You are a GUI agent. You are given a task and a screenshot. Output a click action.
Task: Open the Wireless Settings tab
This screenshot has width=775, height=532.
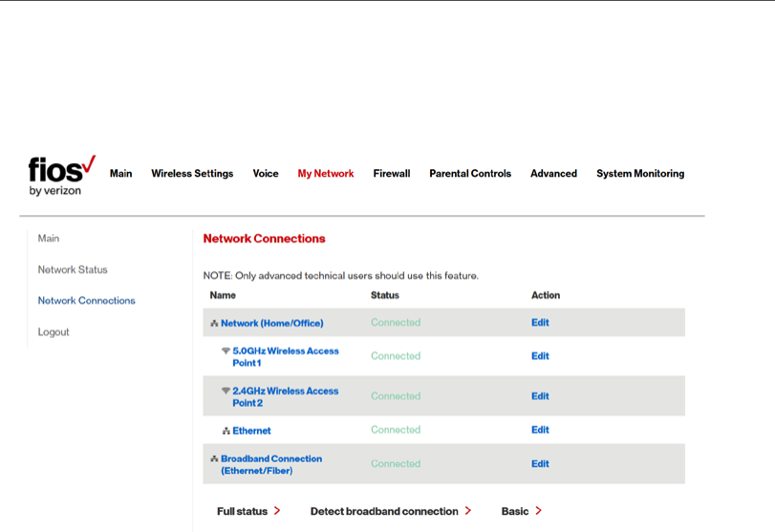tap(192, 174)
